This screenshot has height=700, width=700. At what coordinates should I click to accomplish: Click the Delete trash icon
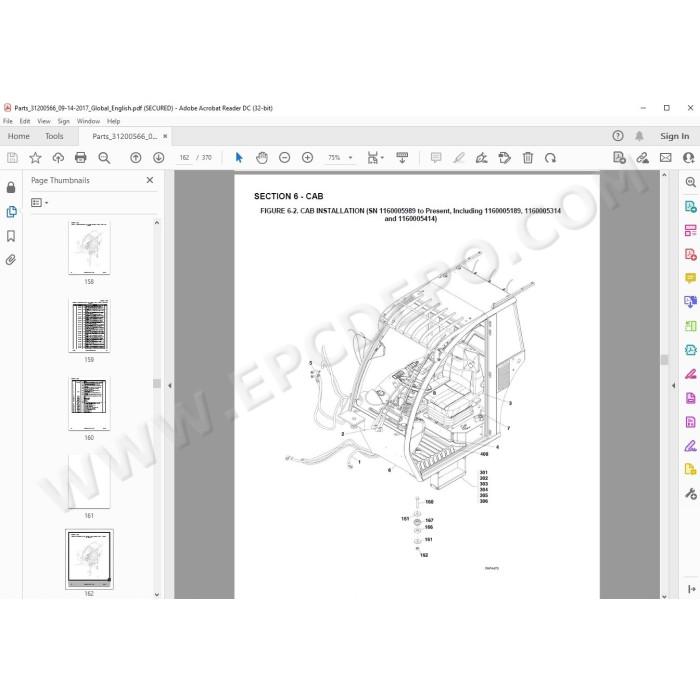point(528,158)
